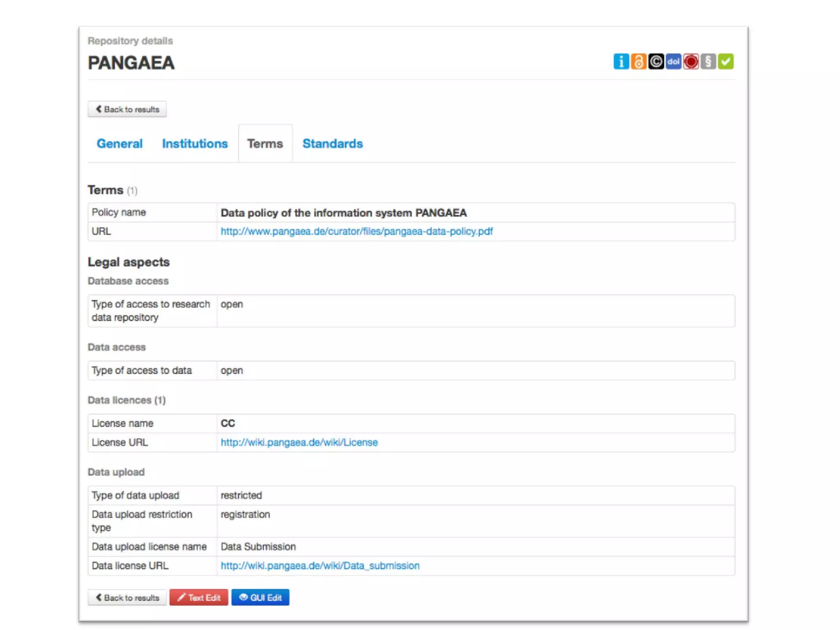
Task: Click the red Text Edit button
Action: click(x=199, y=598)
